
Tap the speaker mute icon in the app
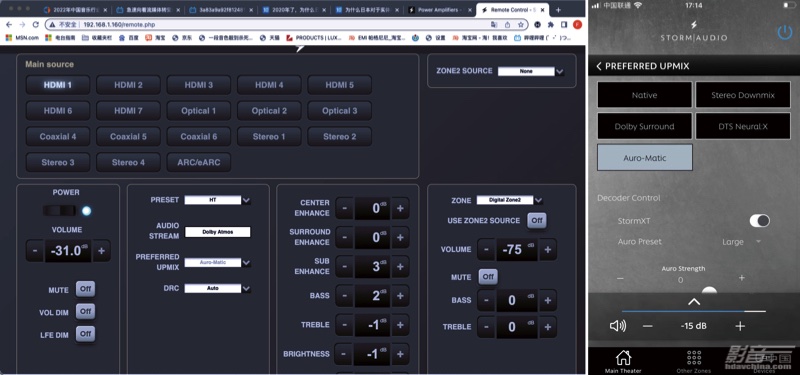tap(618, 326)
